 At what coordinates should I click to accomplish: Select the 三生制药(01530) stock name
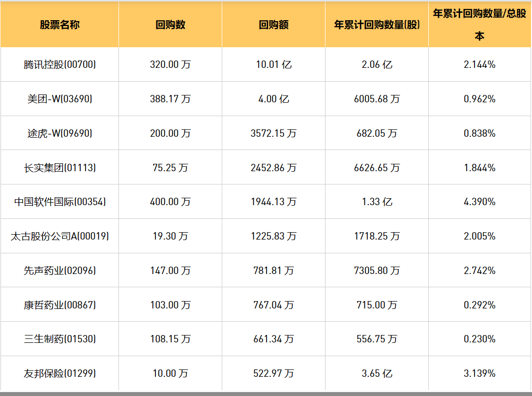point(59,339)
